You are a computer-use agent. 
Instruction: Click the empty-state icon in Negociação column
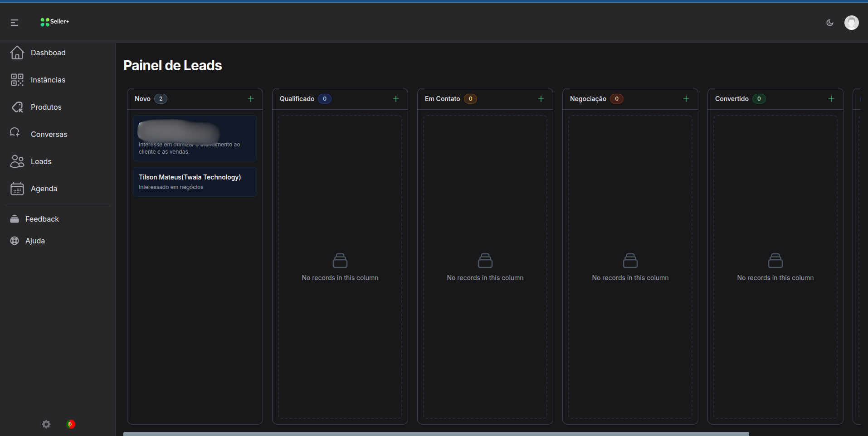(630, 261)
